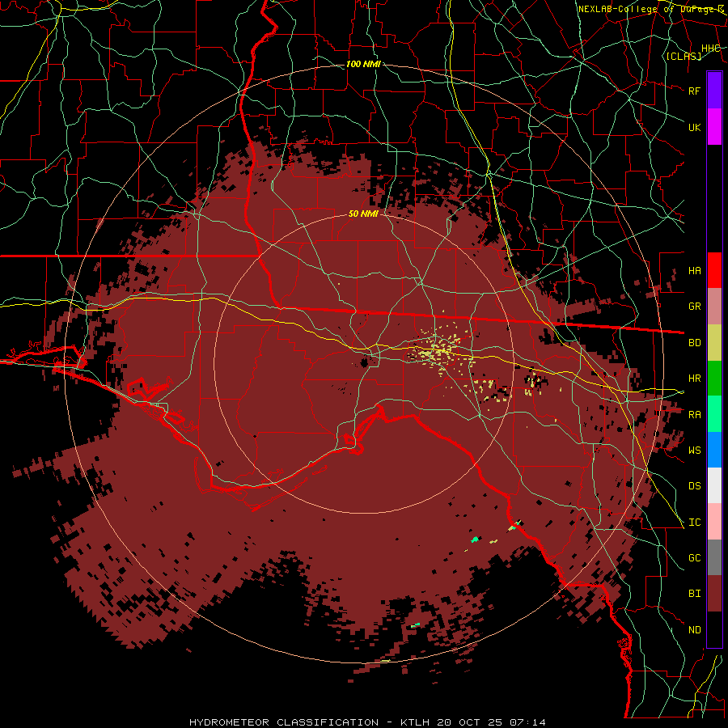Click the BI dark-red legend swatch
This screenshot has width=728, height=728.
(x=714, y=594)
